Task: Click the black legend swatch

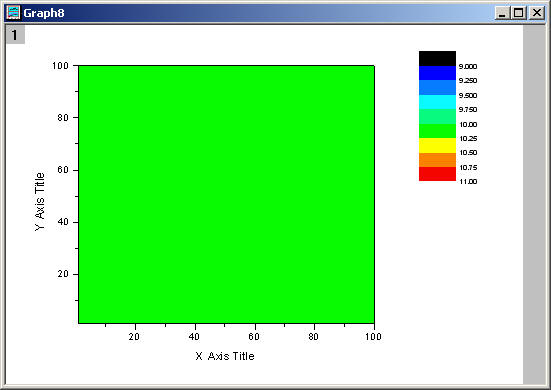Action: coord(437,58)
